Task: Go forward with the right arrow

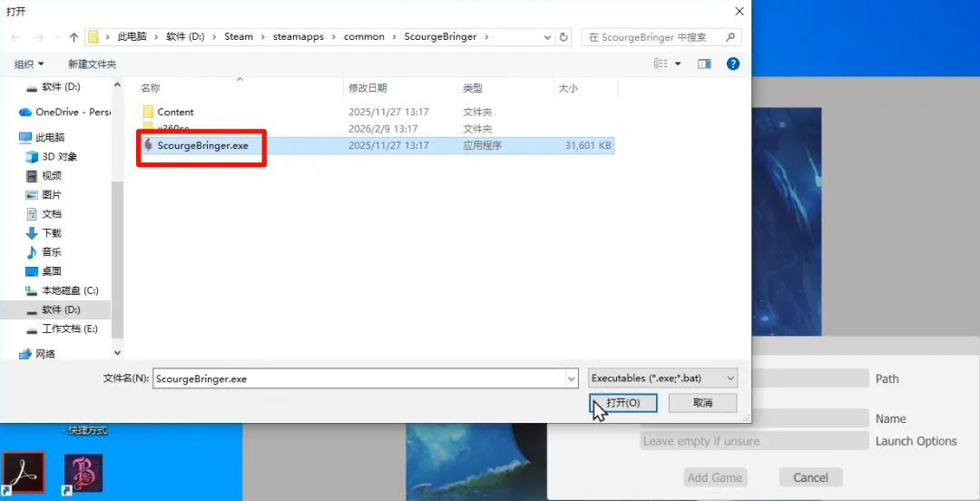Action: point(39,37)
